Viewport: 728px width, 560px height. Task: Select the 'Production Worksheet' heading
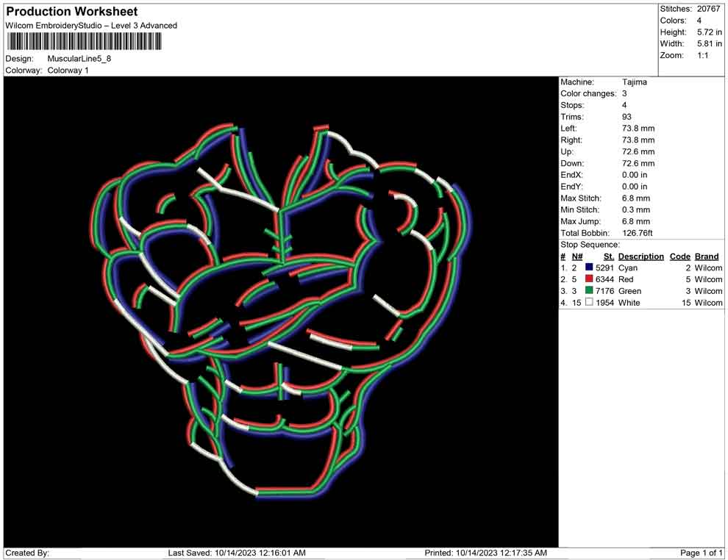point(72,11)
